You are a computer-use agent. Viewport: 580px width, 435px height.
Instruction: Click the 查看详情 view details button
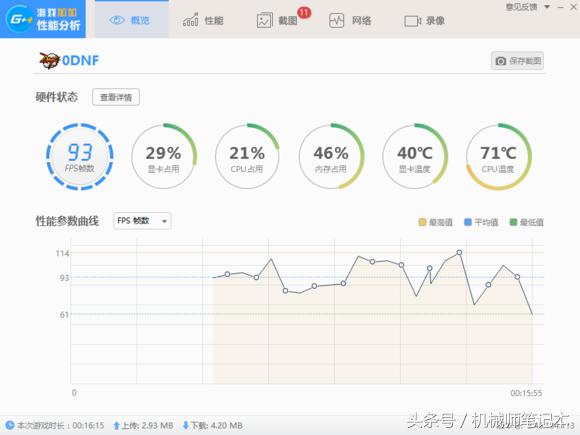tap(116, 97)
